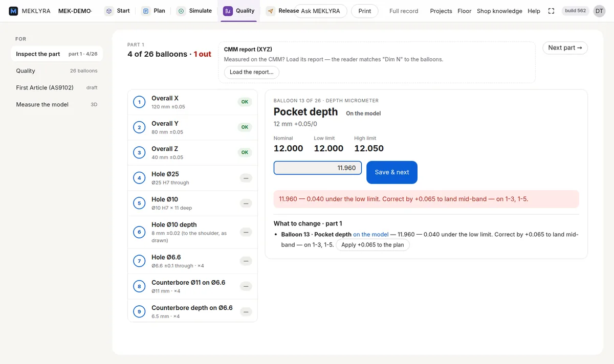
Task: Follow the 'on the model' link
Action: [x=371, y=234]
